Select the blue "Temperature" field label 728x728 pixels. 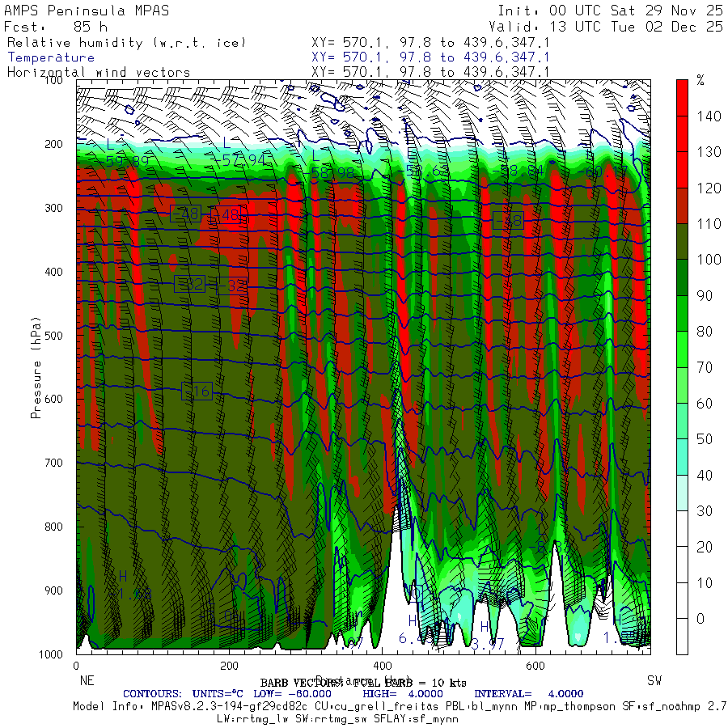[x=51, y=57]
